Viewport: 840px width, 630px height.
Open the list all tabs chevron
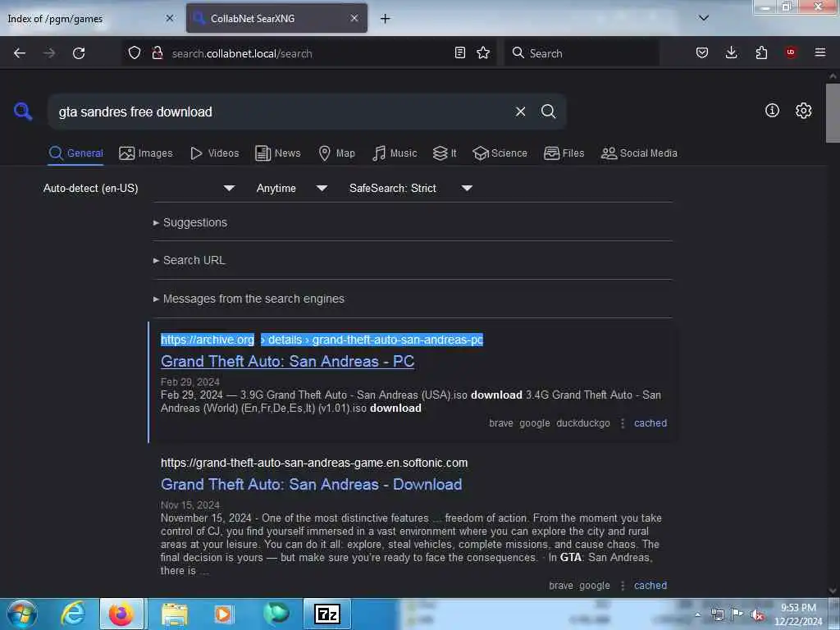coord(704,18)
